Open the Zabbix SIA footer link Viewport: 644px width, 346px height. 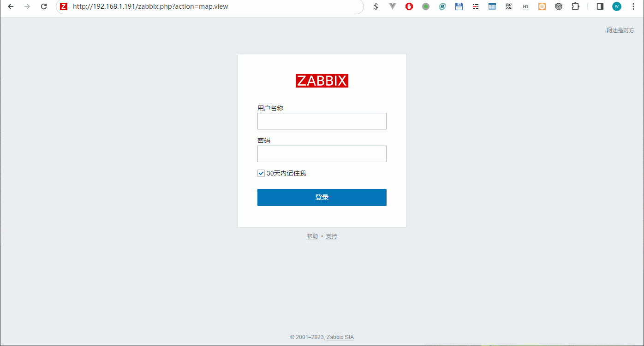[340, 337]
